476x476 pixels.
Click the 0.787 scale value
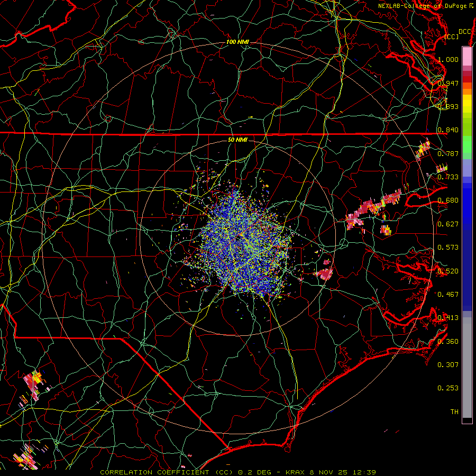[448, 153]
